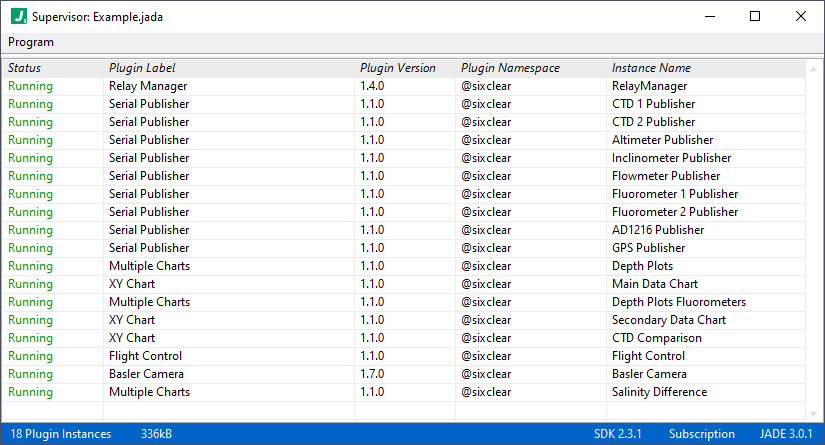Select the Depth Plots Fluorometers instance

(x=679, y=302)
